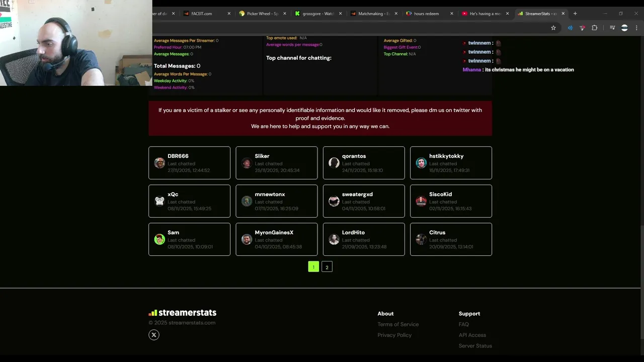Switch to the FACEIT.com tab
The height and width of the screenshot is (362, 644).
pyautogui.click(x=206, y=14)
